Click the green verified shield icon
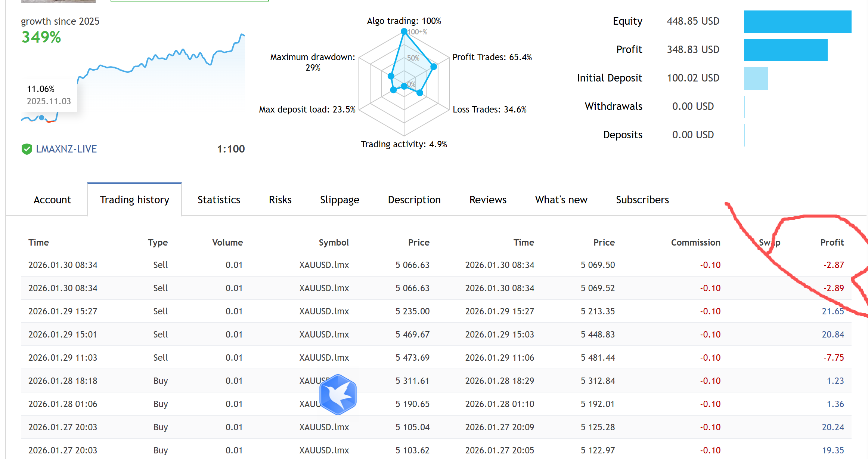 point(27,149)
